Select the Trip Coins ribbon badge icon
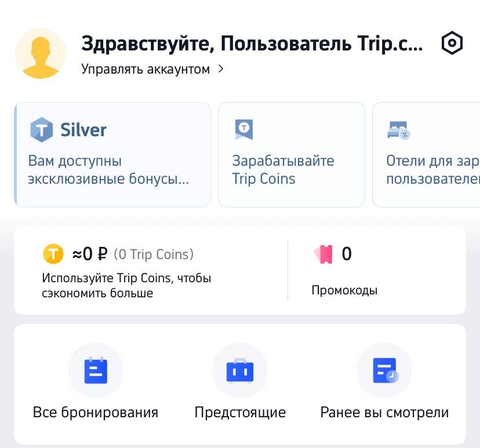480x448 pixels. pyautogui.click(x=243, y=129)
